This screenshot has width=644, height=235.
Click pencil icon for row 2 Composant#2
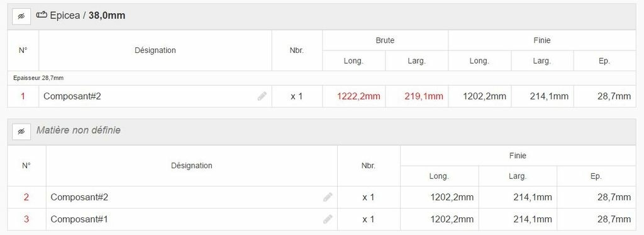[x=328, y=197]
